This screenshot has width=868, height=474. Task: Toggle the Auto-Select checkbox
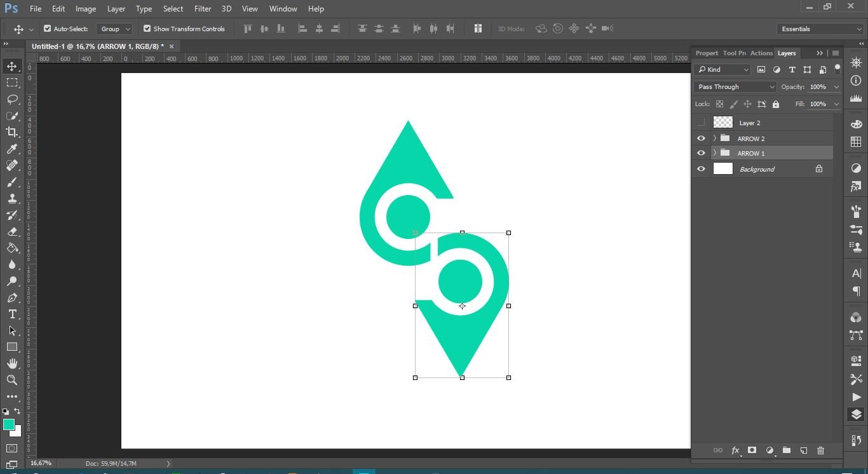47,29
